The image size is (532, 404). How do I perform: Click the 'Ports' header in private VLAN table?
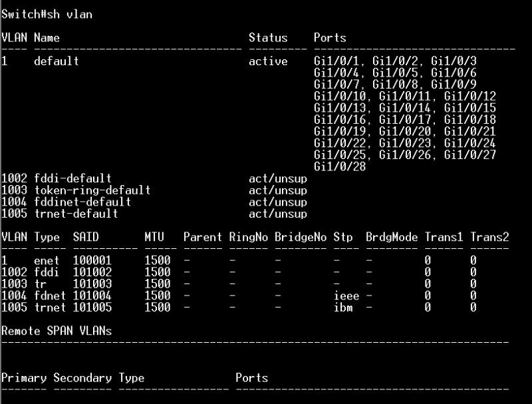(252, 377)
